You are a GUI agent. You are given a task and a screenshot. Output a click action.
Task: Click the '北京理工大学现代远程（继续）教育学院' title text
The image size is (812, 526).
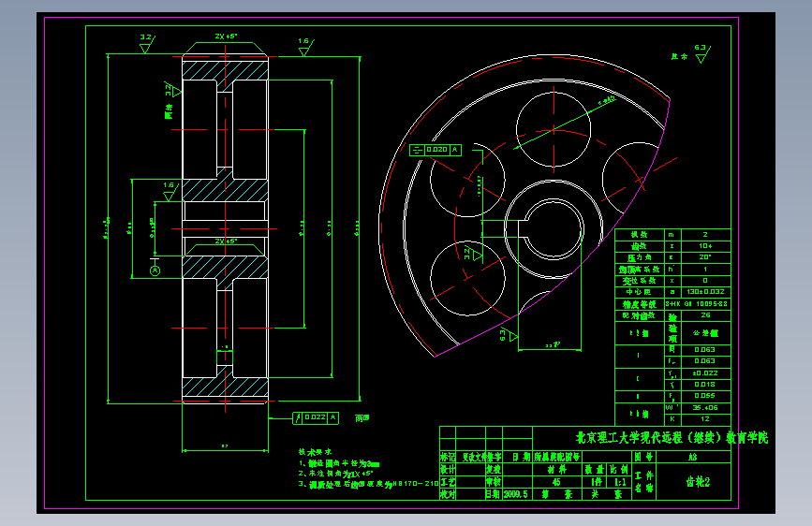(x=672, y=438)
